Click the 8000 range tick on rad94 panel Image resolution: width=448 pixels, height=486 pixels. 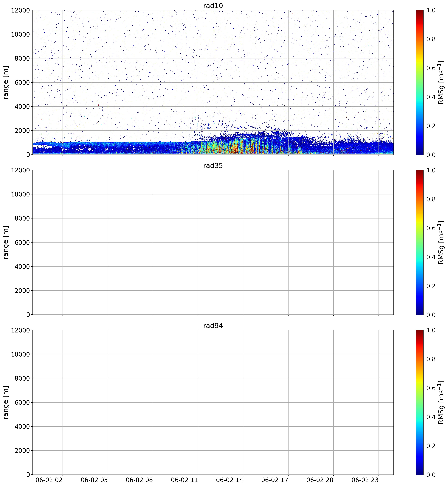22,378
